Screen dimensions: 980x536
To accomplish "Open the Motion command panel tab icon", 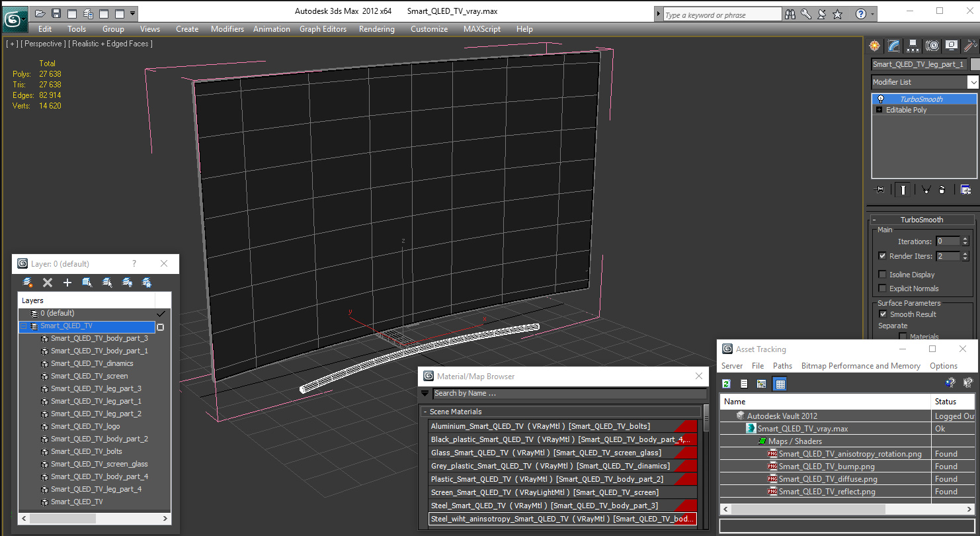I will (x=932, y=46).
